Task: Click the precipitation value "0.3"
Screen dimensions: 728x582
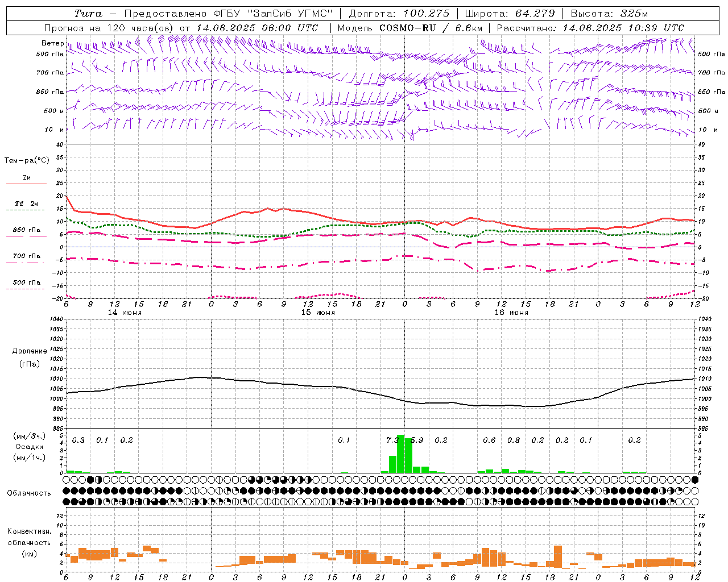Action: coord(78,440)
